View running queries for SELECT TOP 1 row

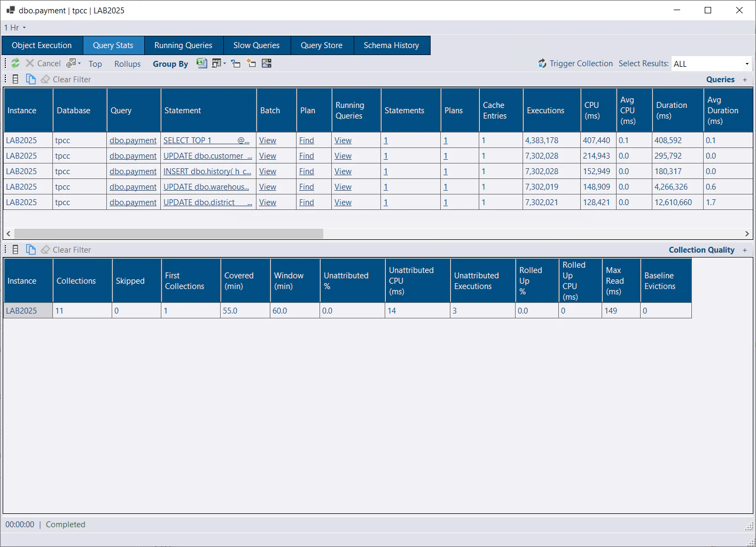pyautogui.click(x=343, y=140)
